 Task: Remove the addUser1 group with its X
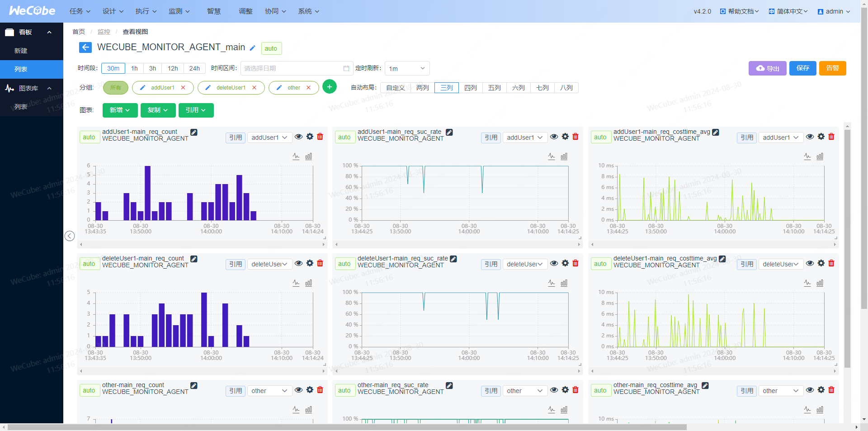183,88
